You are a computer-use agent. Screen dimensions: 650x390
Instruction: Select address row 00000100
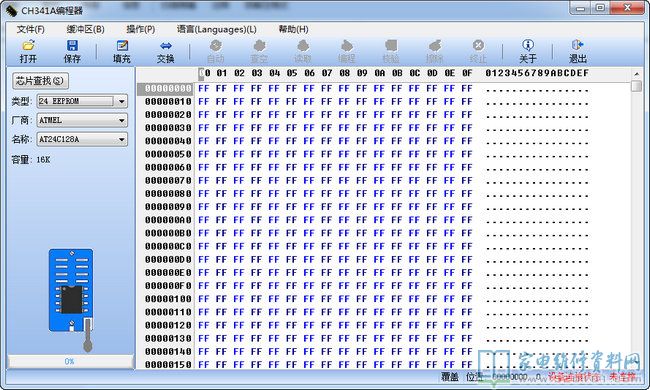pos(168,299)
